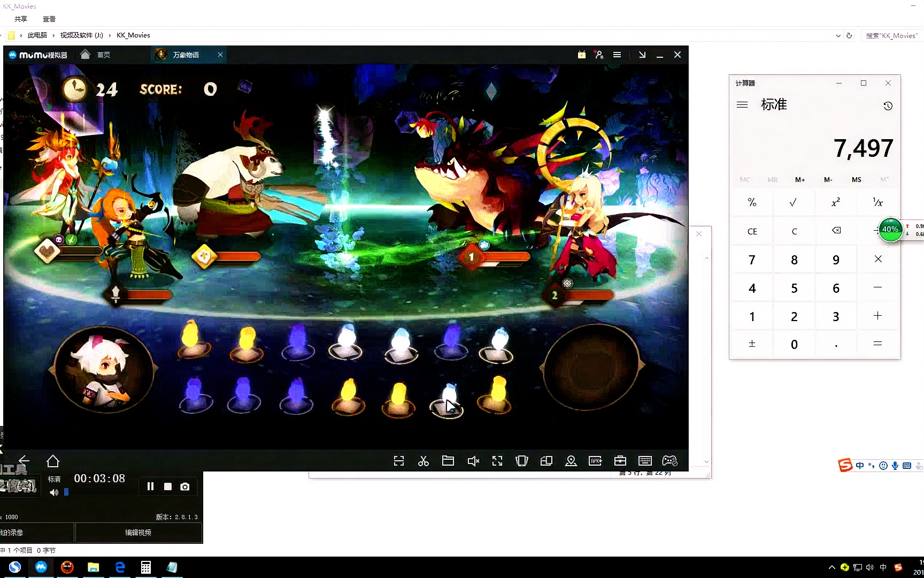Open the user account icon in MuMu title bar
The image size is (924, 578).
pyautogui.click(x=599, y=55)
